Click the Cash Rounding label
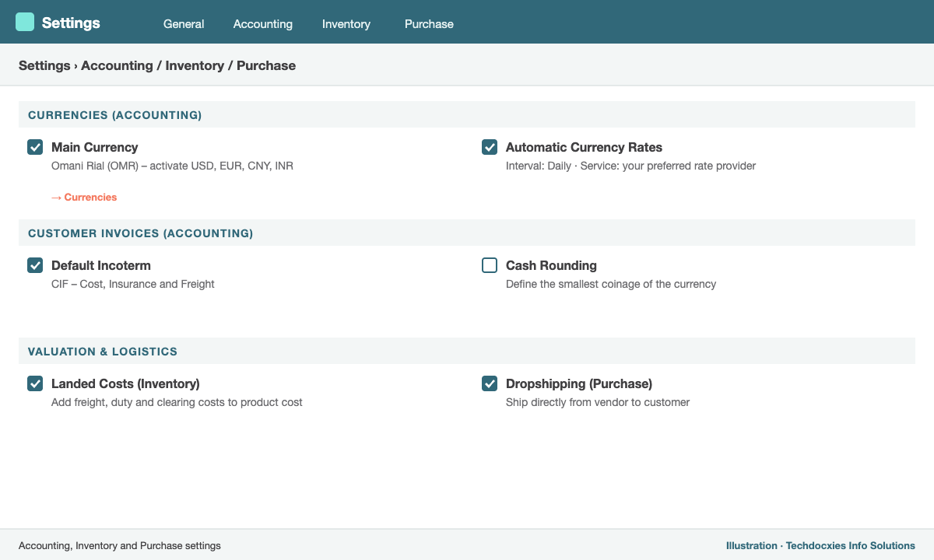The height and width of the screenshot is (560, 934). (x=551, y=265)
